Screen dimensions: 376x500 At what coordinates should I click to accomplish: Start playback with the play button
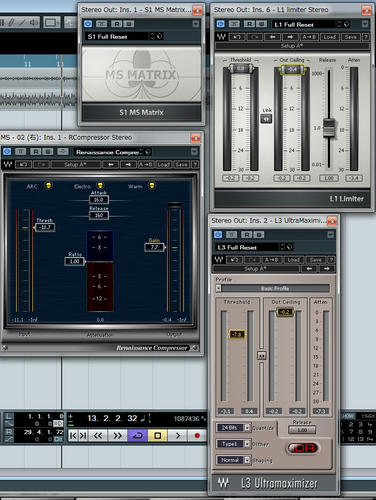[x=178, y=435]
